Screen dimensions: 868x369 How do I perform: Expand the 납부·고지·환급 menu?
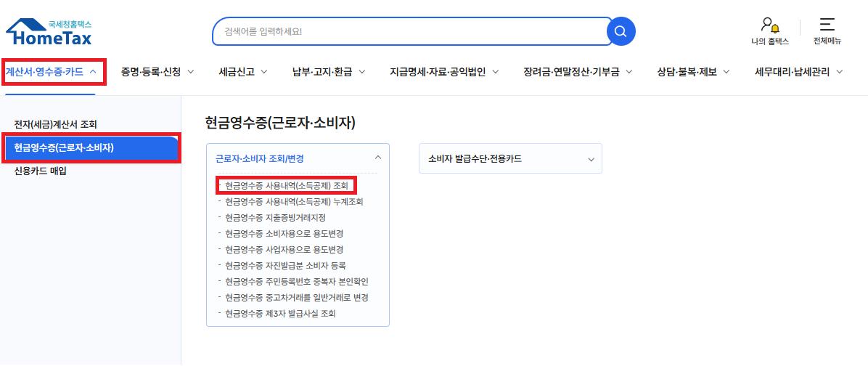click(x=329, y=71)
